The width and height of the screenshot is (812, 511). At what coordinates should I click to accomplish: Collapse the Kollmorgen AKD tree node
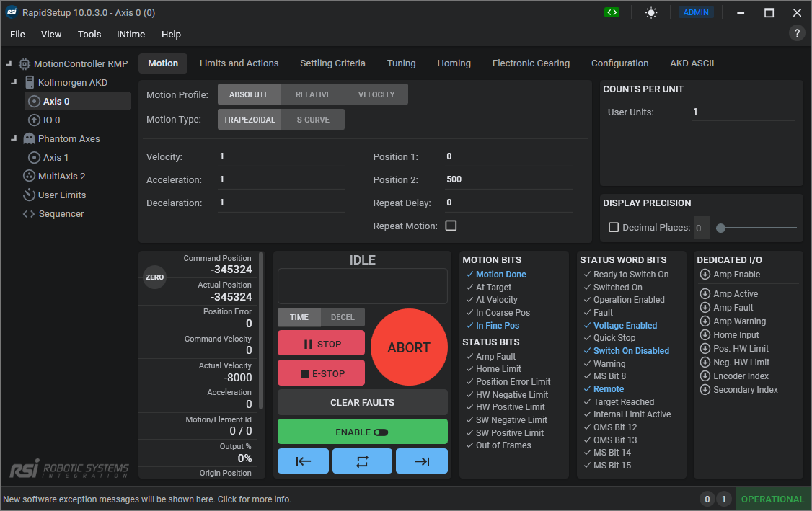[x=14, y=81]
